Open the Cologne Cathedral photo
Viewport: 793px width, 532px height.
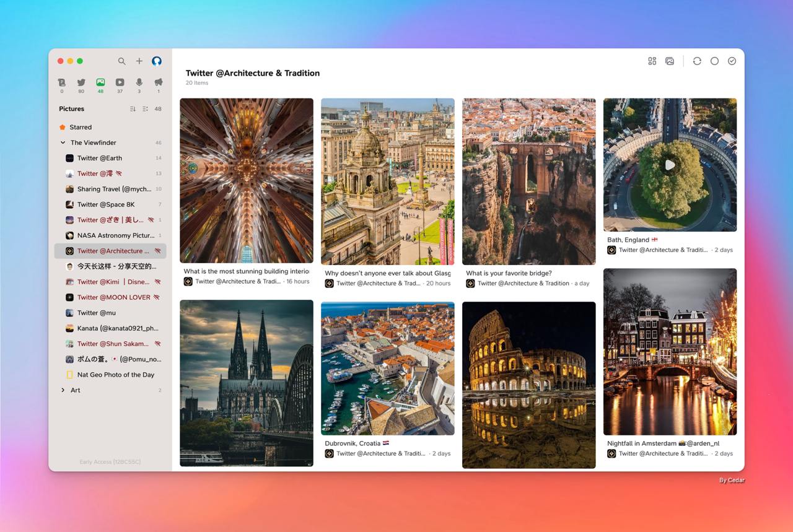(247, 383)
